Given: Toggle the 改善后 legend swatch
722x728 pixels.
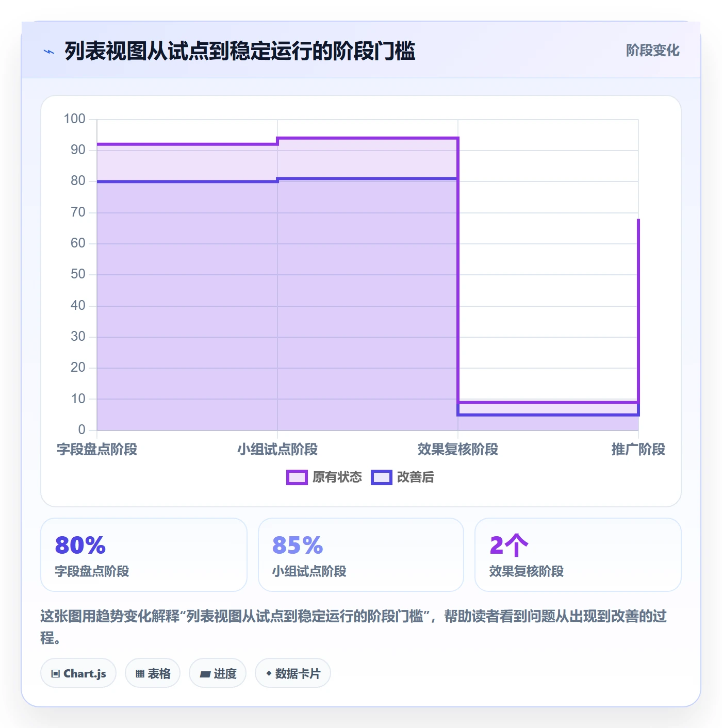Looking at the screenshot, I should coord(382,477).
